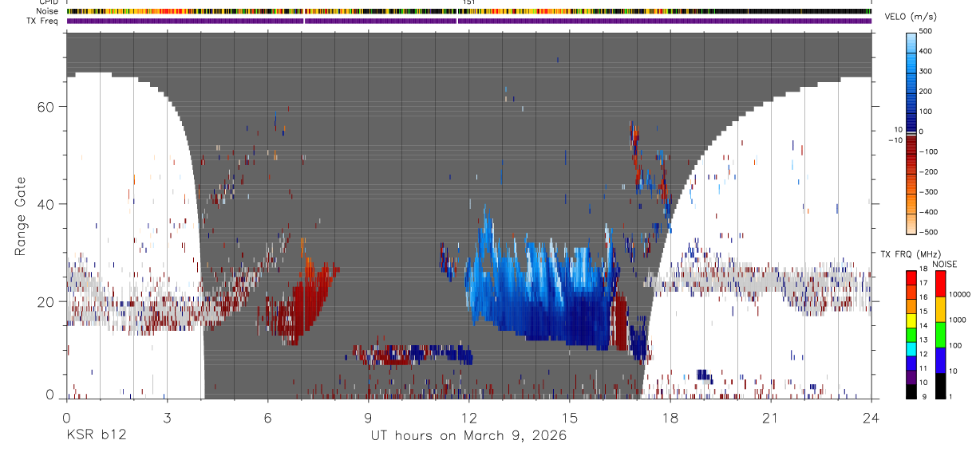Click the 18 hour tick label
Screen dimensions: 980x452
pos(670,418)
